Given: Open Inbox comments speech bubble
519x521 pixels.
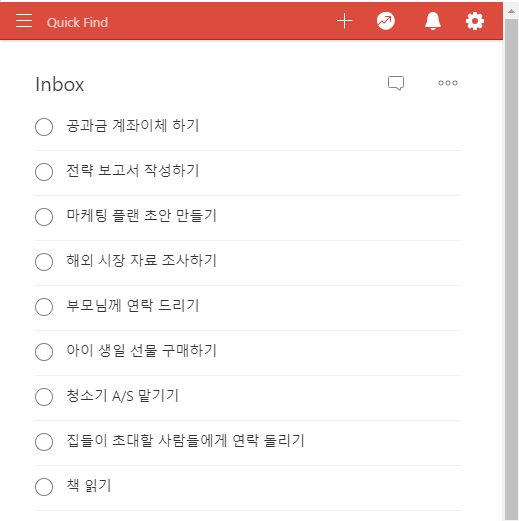Looking at the screenshot, I should 396,83.
